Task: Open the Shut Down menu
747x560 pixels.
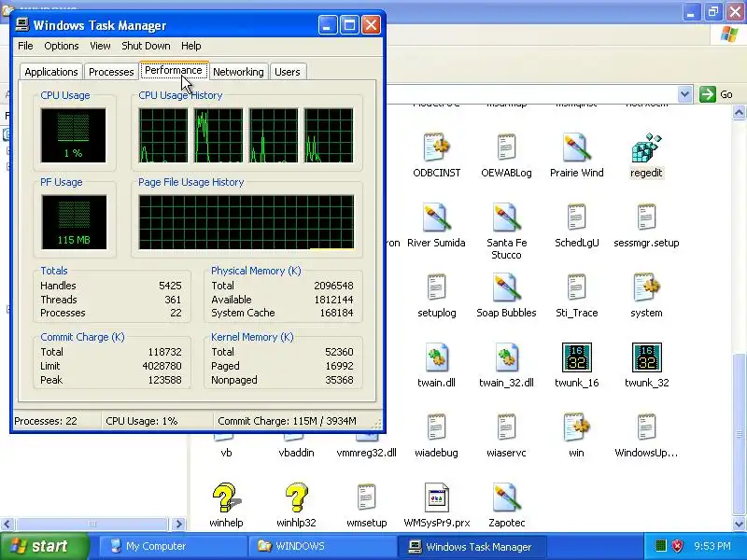Action: (146, 46)
